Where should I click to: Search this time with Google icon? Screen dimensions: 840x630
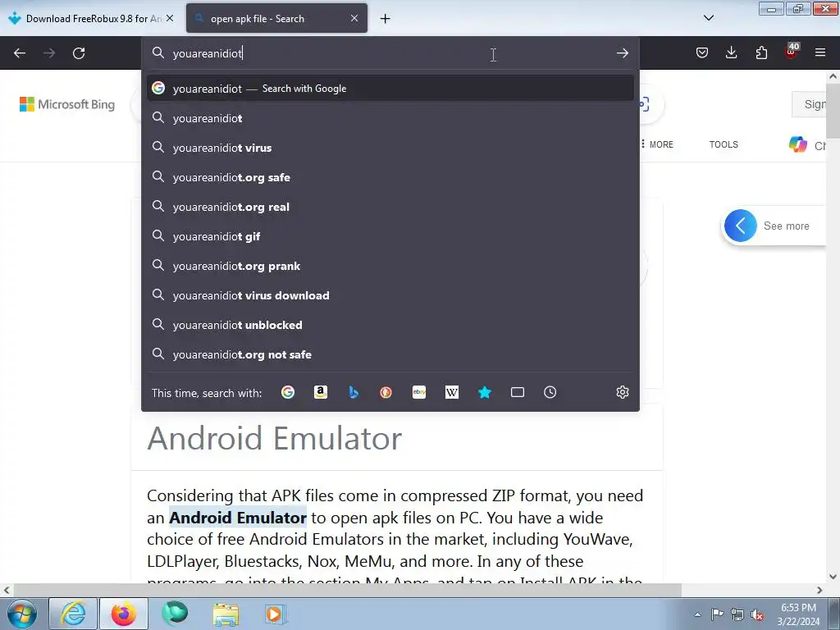pyautogui.click(x=288, y=393)
